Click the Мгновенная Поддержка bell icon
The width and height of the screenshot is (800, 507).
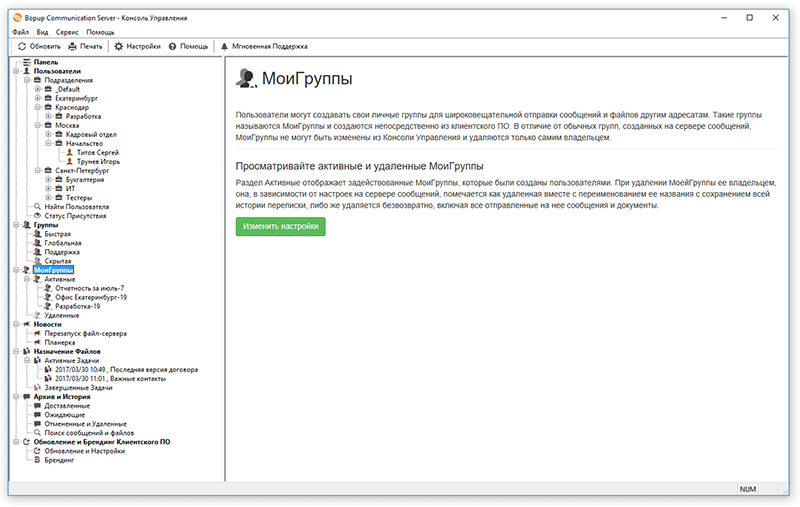click(224, 46)
